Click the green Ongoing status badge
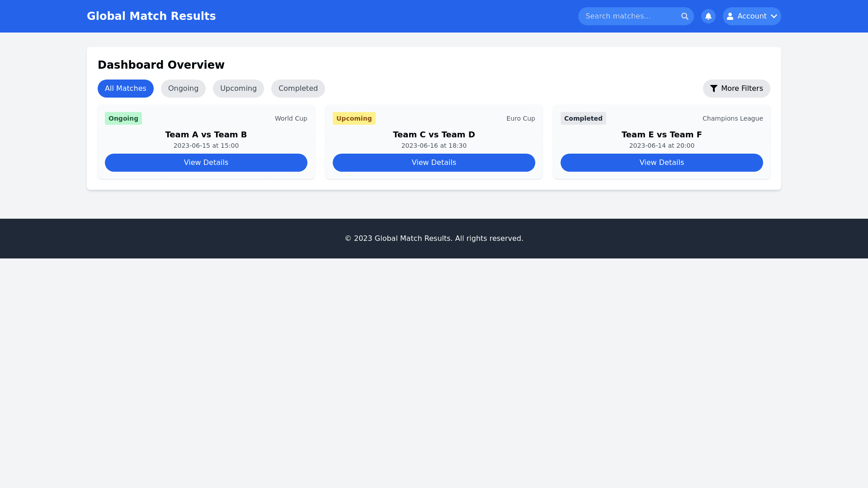This screenshot has width=868, height=488. point(123,118)
